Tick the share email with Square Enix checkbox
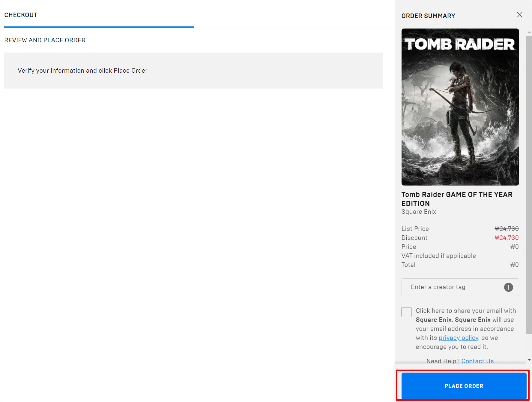532x402 pixels. (x=406, y=312)
